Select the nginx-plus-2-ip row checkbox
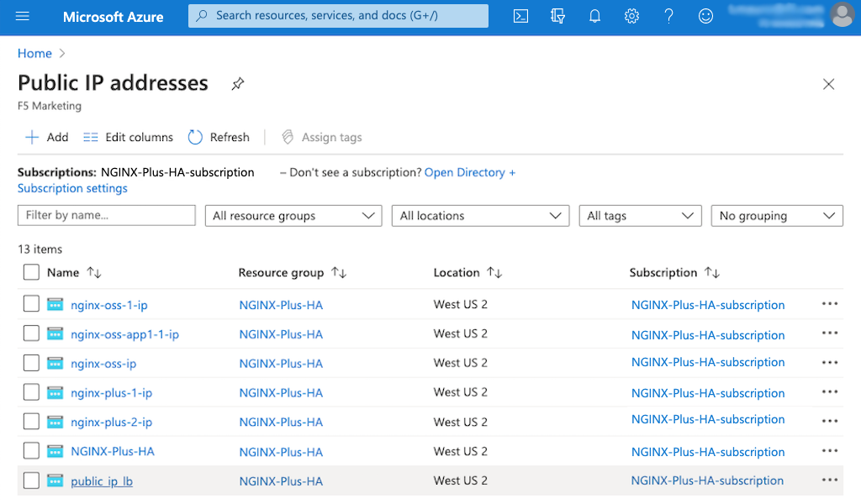Image resolution: width=861 pixels, height=504 pixels. tap(31, 422)
